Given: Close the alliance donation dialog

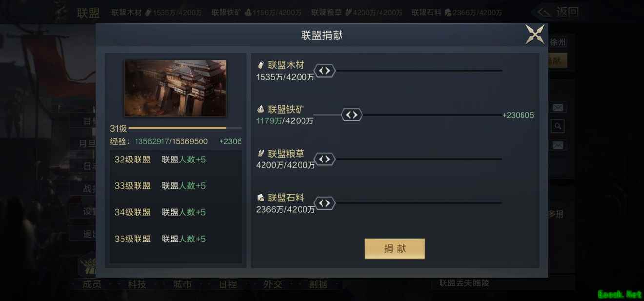Looking at the screenshot, I should [x=535, y=35].
